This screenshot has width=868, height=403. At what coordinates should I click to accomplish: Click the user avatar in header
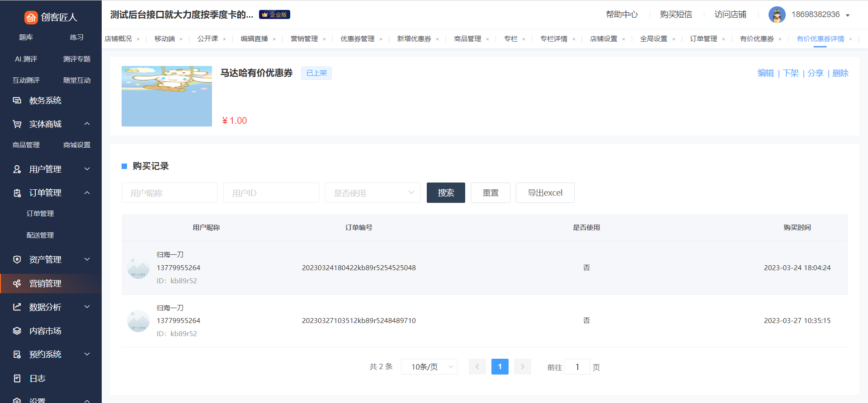pos(777,15)
